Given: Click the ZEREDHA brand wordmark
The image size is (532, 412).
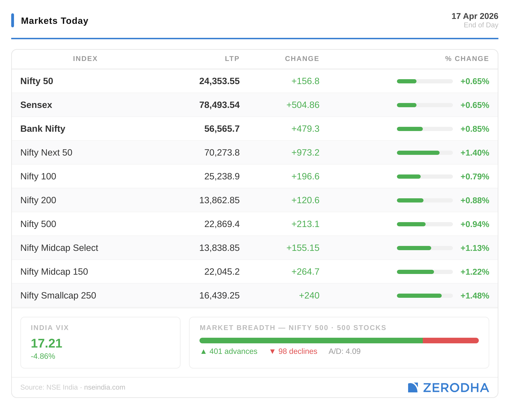Looking at the screenshot, I should tap(456, 388).
